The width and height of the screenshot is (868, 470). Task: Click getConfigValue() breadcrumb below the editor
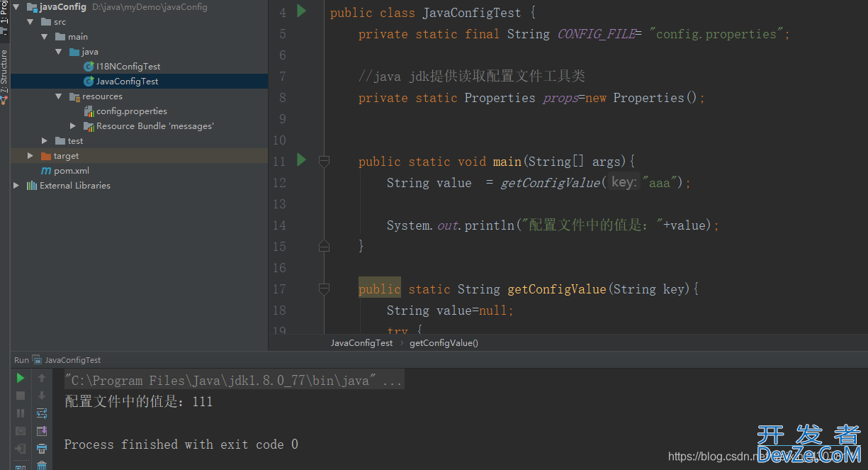[x=444, y=343]
